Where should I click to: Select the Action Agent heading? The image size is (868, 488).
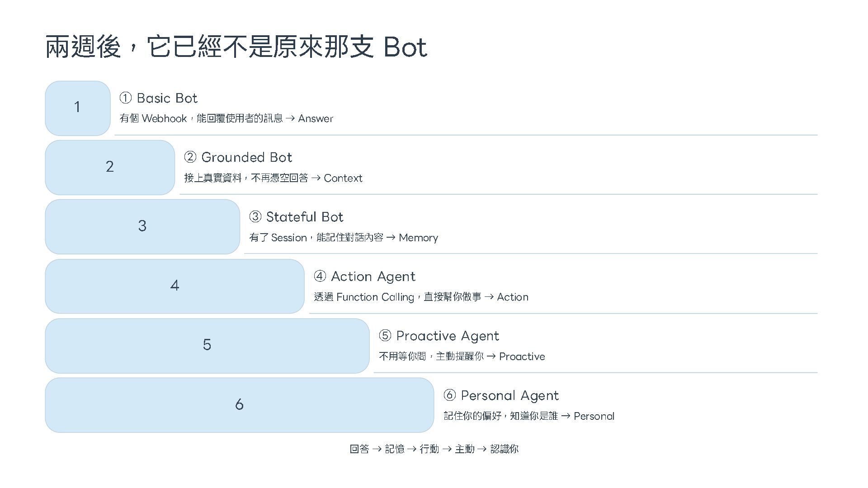[364, 277]
